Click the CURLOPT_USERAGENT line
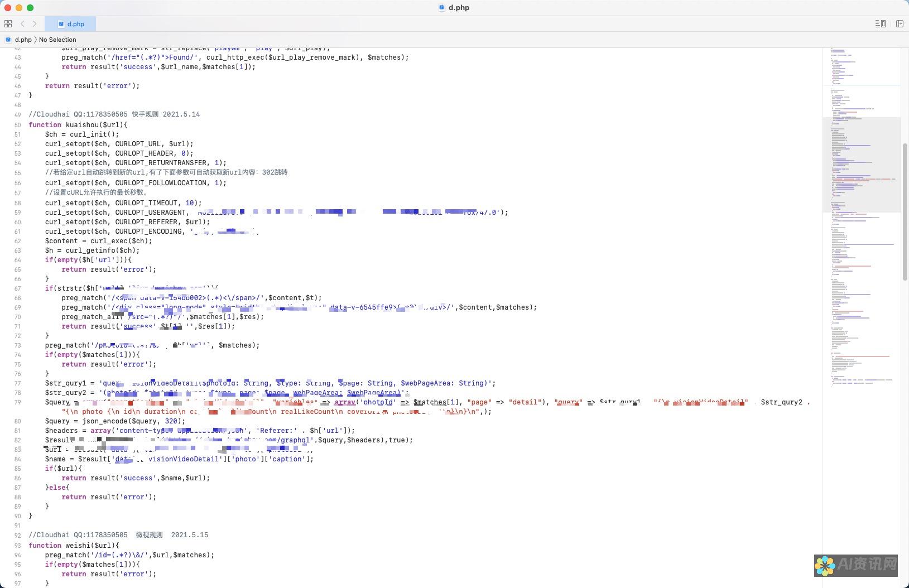The image size is (909, 588). point(277,213)
